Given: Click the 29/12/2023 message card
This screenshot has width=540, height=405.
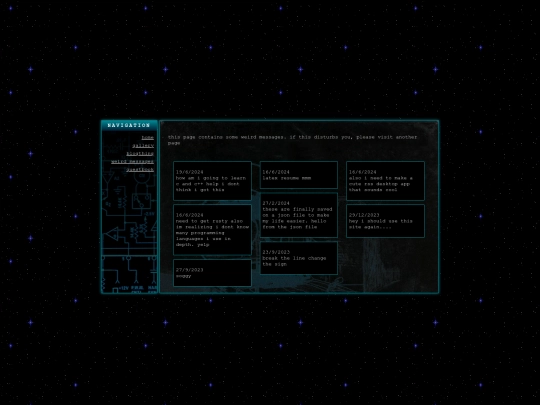Looking at the screenshot, I should (385, 221).
